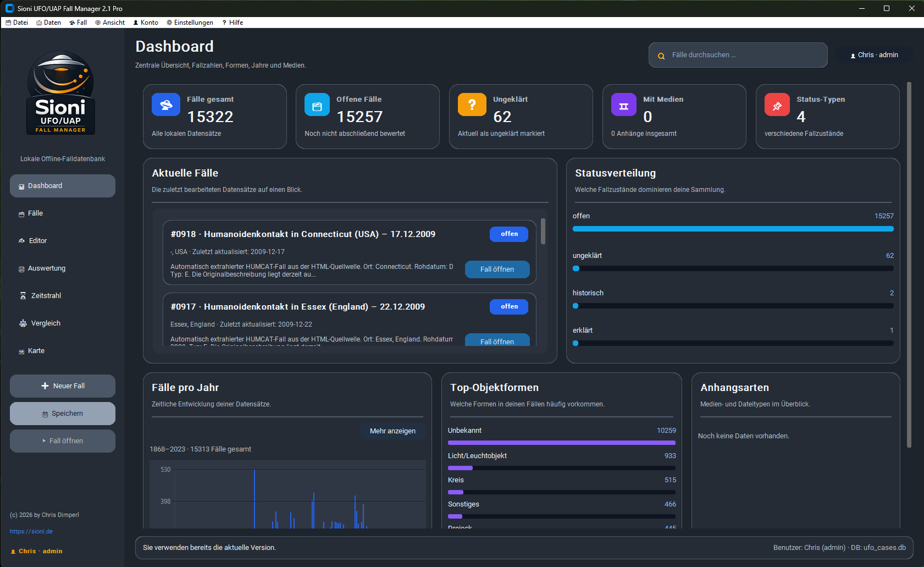
Task: Open the Einstellungen menu
Action: point(190,23)
